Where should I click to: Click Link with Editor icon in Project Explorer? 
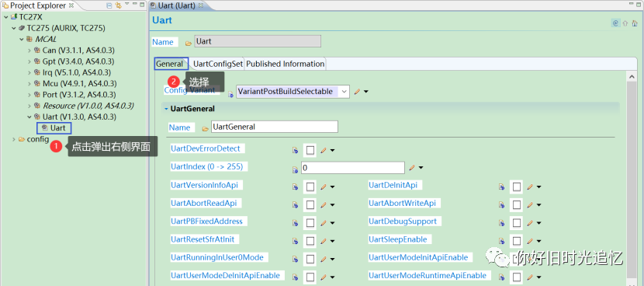coord(118,5)
